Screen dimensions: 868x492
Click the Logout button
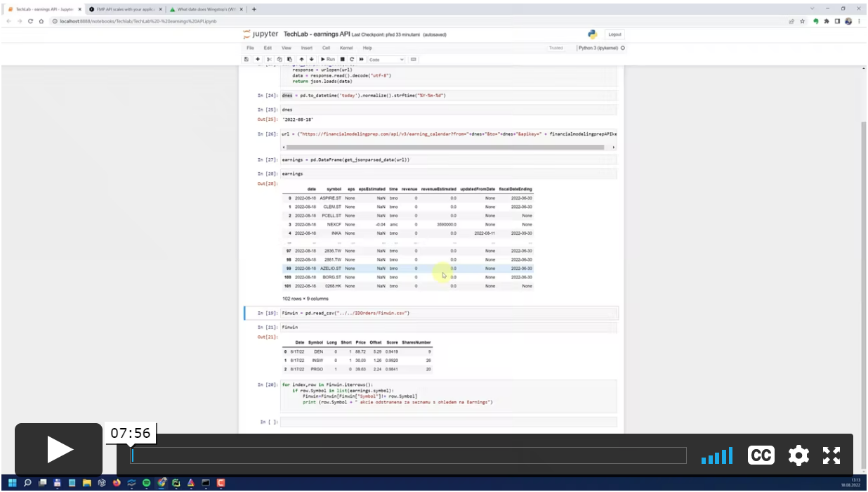614,34
